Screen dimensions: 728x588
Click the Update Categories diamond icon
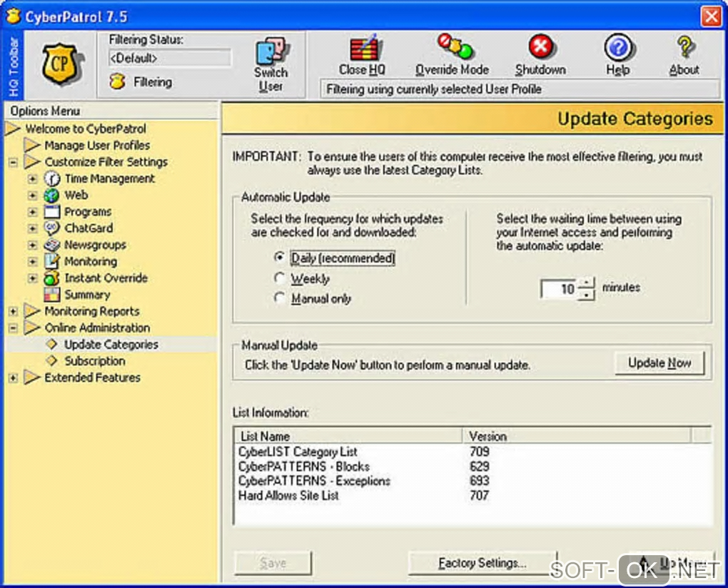(x=51, y=345)
